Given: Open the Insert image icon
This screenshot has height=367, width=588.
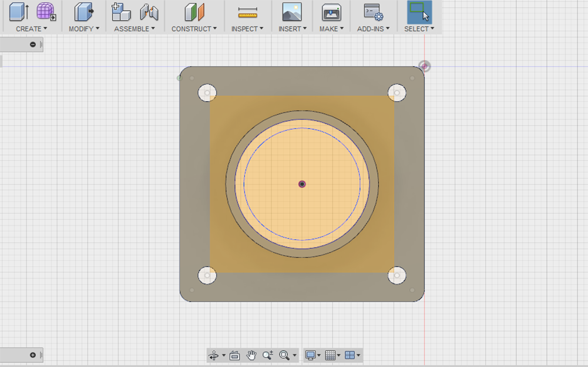Looking at the screenshot, I should click(292, 12).
